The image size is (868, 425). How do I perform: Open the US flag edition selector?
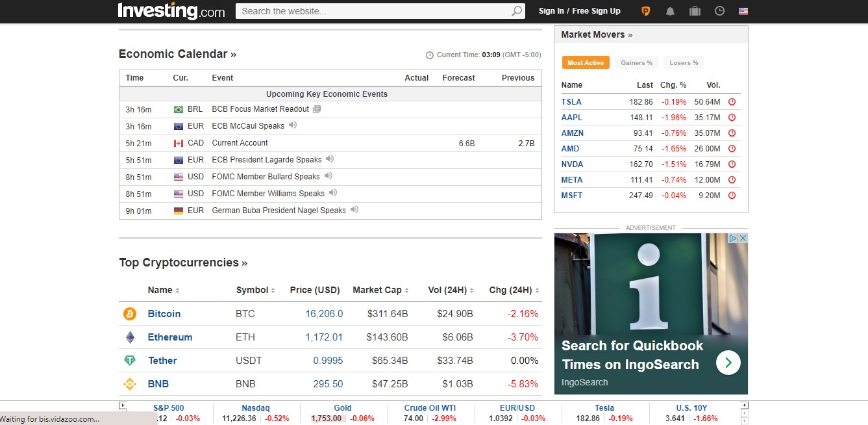743,11
